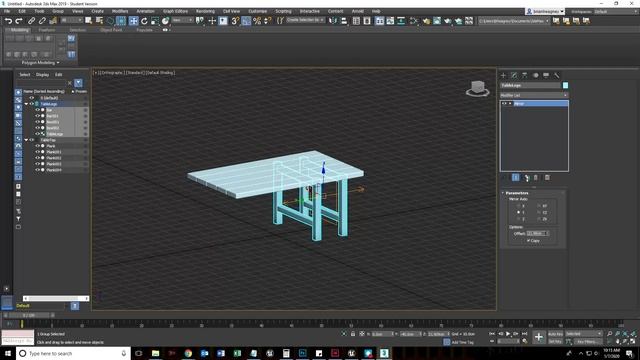The height and width of the screenshot is (360, 640).
Task: Open Google Chrome from the taskbar
Action: (188, 353)
